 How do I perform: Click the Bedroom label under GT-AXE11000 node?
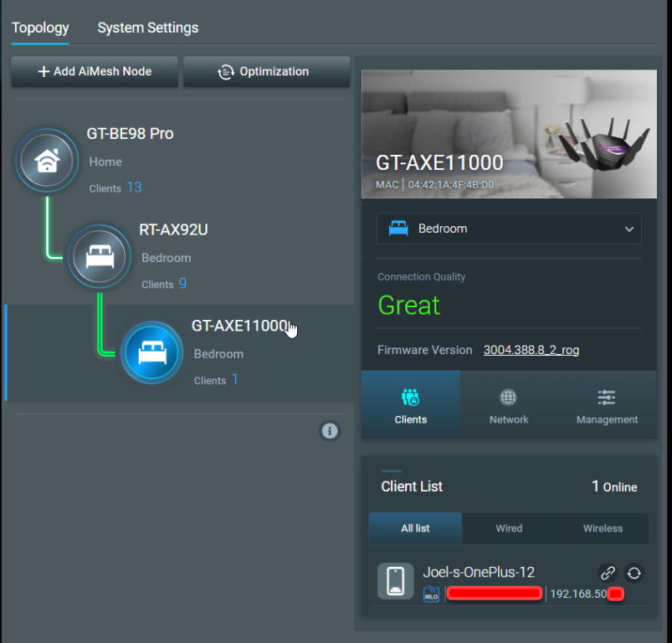(x=218, y=353)
